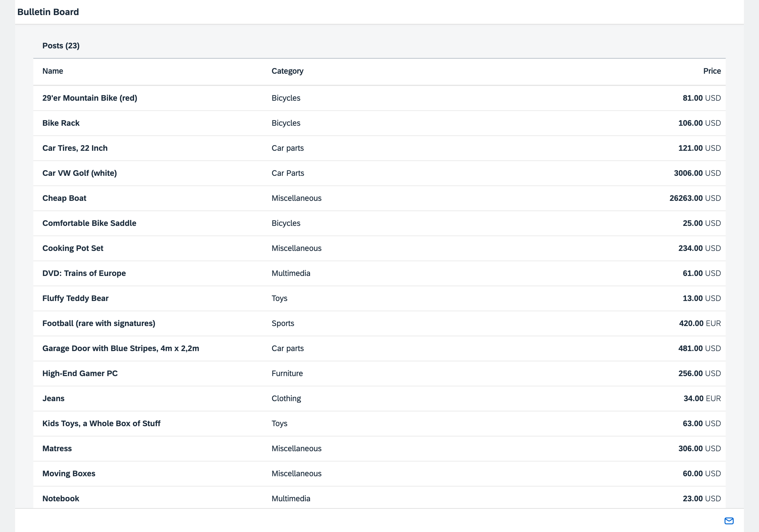Select the Cheap Boat listing
The image size is (759, 532).
tap(379, 198)
